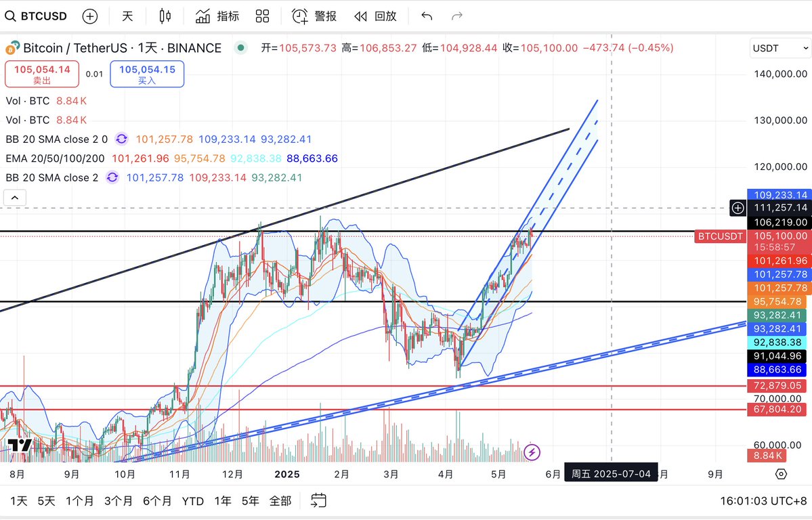The image size is (812, 520).
Task: Click the 67,804.20 red price level label
Action: 777,409
